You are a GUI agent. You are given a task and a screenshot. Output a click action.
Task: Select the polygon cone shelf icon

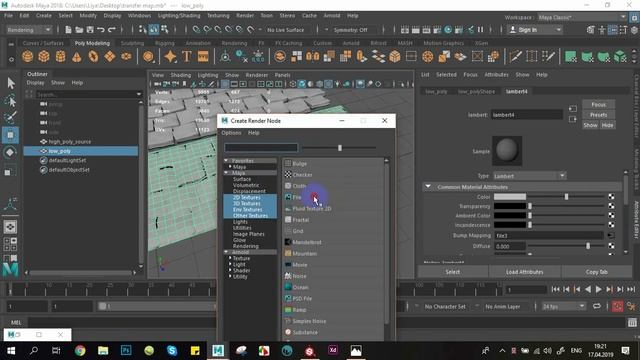(x=77, y=56)
